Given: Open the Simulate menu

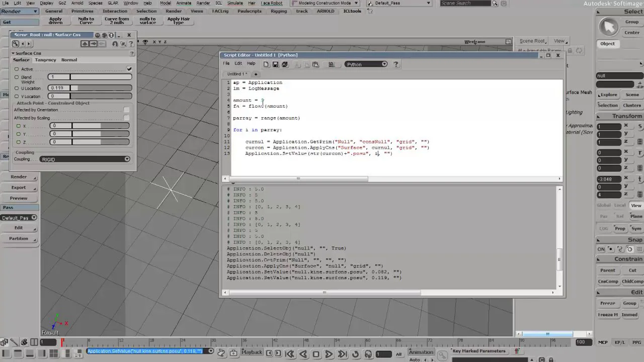Looking at the screenshot, I should point(235,3).
